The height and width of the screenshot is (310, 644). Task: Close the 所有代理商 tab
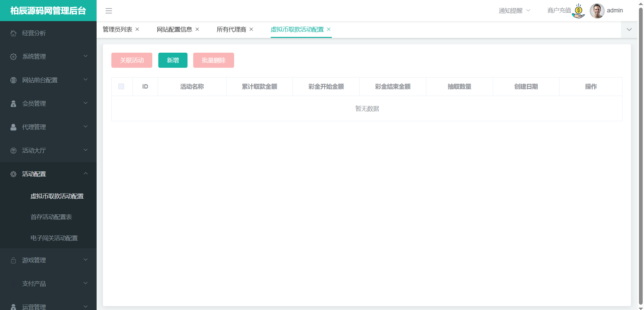pos(251,29)
